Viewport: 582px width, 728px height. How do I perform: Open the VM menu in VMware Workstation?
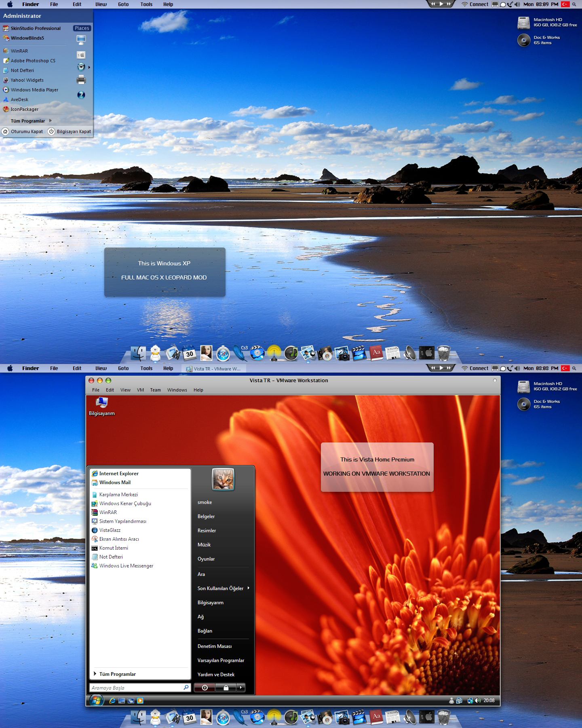point(140,390)
